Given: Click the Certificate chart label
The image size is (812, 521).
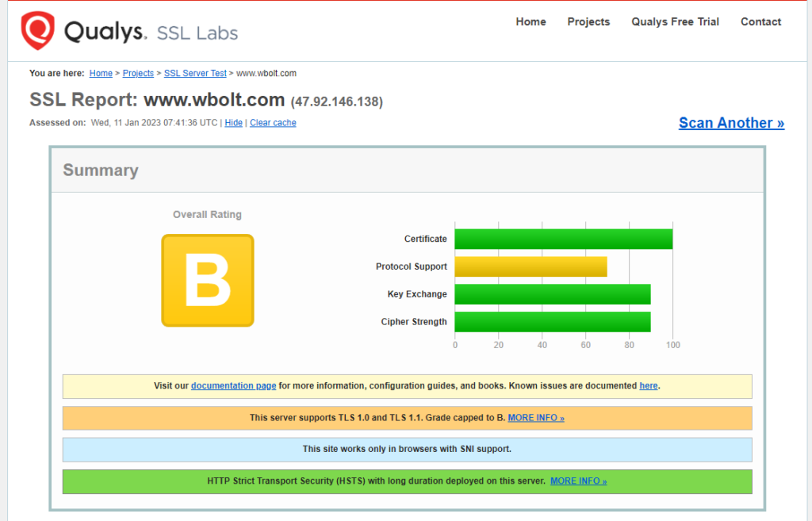Looking at the screenshot, I should 425,239.
